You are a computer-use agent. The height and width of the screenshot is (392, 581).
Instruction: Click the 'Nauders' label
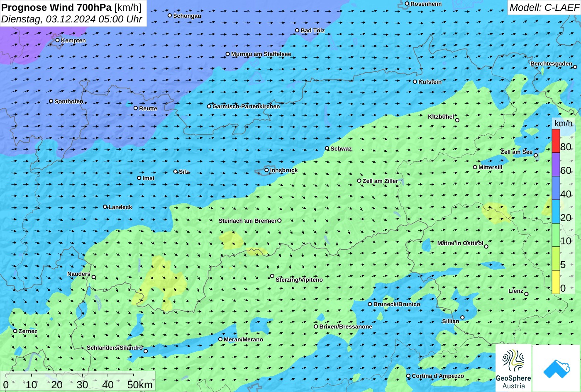tap(79, 274)
